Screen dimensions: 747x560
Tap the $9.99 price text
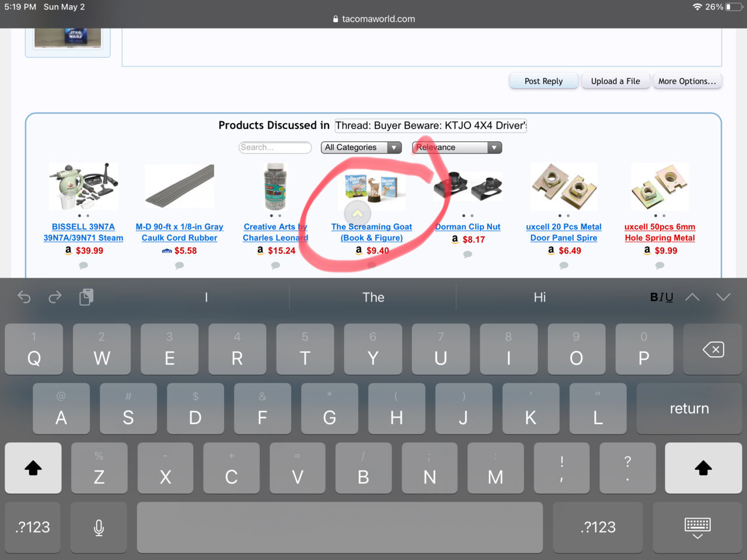coord(666,251)
